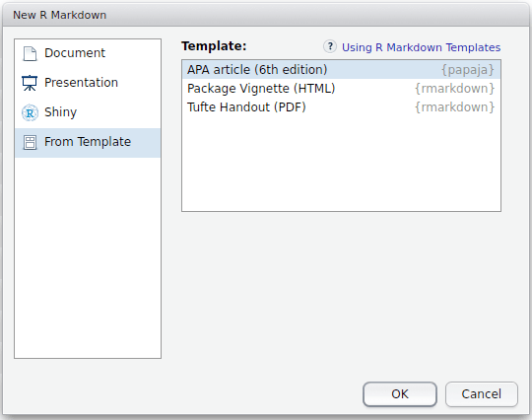This screenshot has height=420, width=532.
Task: Choose the Shiny category label
Action: 60,112
